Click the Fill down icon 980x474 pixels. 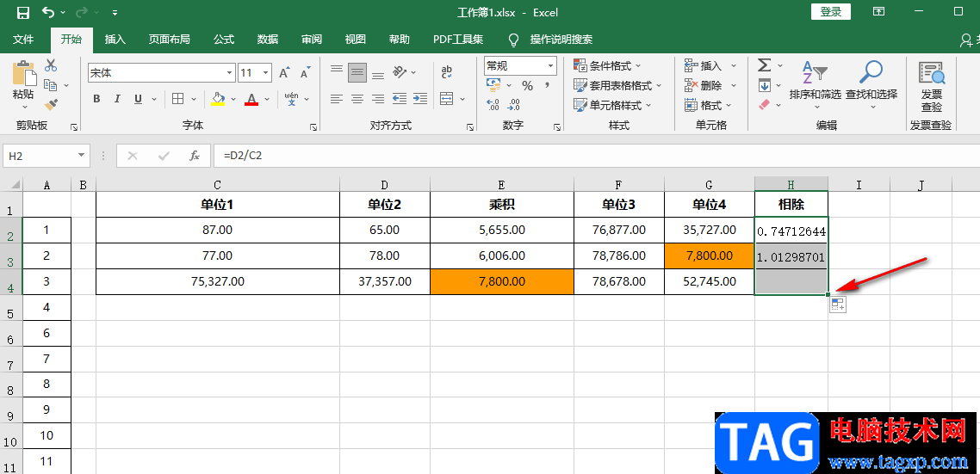click(764, 85)
